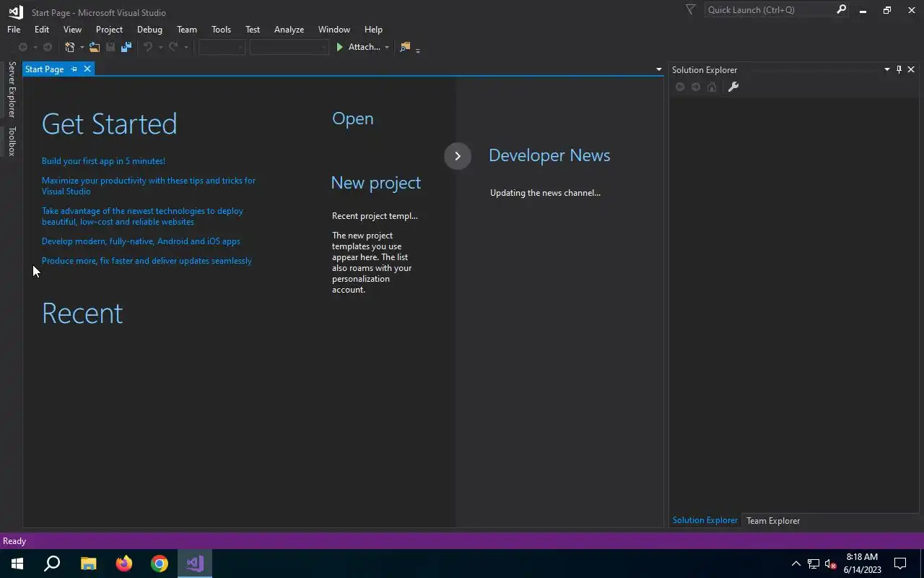Pin the Start Page tab
This screenshot has width=924, height=578.
click(74, 69)
